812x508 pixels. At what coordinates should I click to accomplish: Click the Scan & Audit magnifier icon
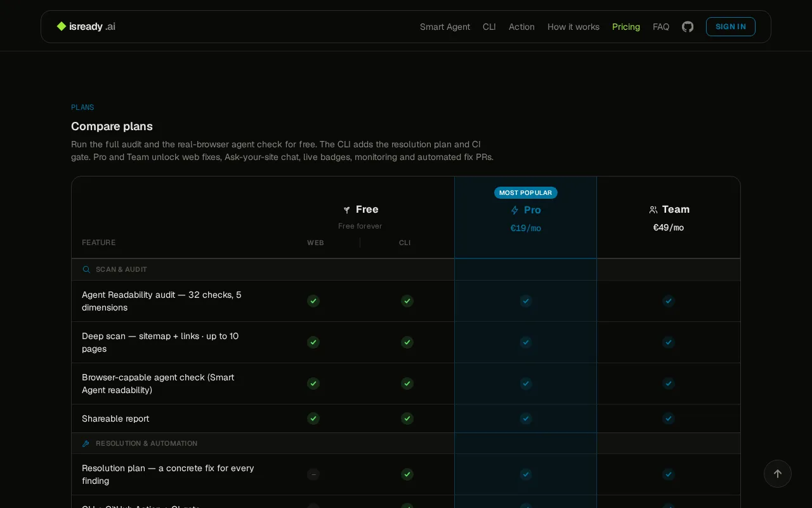point(86,269)
